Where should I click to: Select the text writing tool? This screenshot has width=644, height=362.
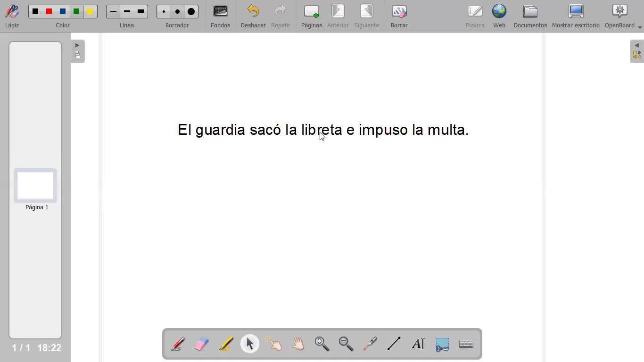pos(418,344)
